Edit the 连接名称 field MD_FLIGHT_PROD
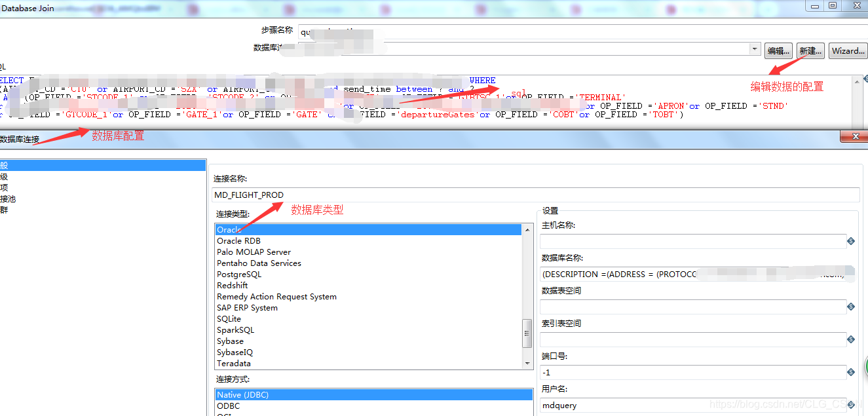This screenshot has height=416, width=868. click(x=536, y=195)
